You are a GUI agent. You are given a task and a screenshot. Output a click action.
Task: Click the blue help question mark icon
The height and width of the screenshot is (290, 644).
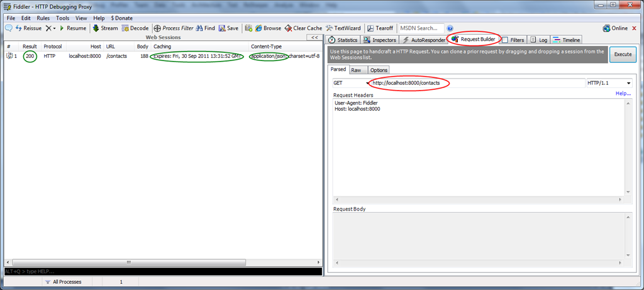(450, 28)
